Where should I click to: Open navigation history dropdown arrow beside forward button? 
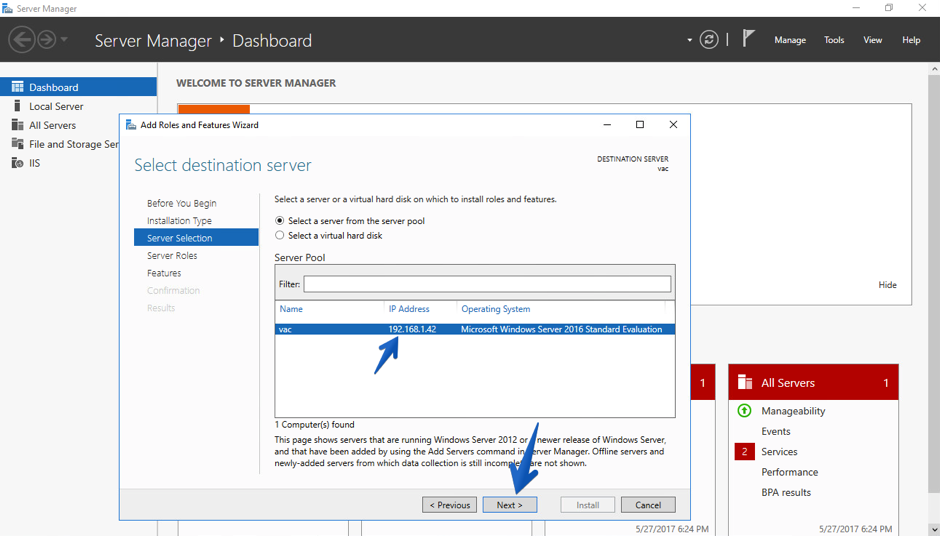tap(64, 40)
